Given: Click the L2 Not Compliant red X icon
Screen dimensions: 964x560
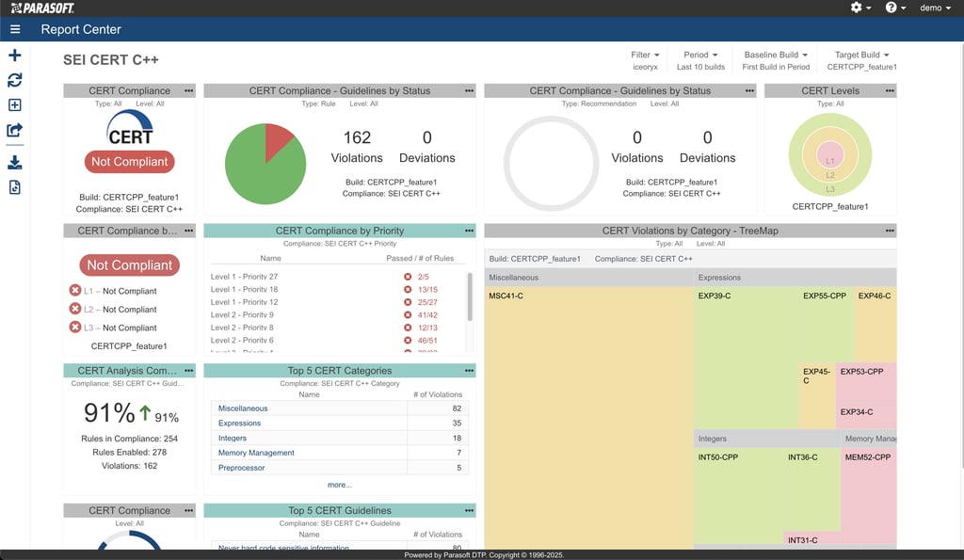Looking at the screenshot, I should coord(75,309).
